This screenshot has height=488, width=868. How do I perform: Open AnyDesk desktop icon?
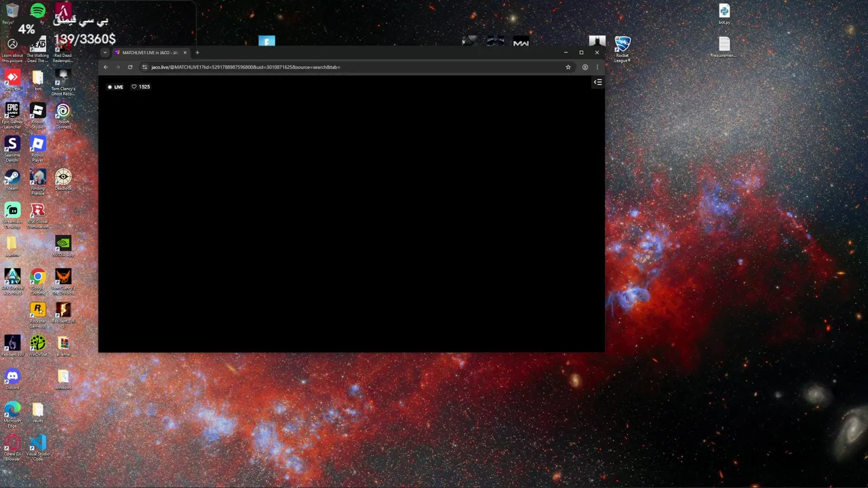tap(12, 80)
